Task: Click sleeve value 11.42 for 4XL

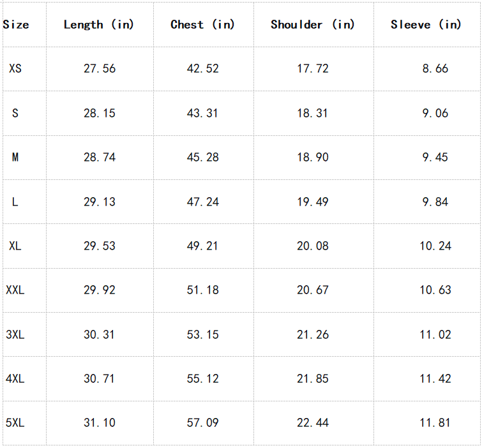Action: point(435,378)
